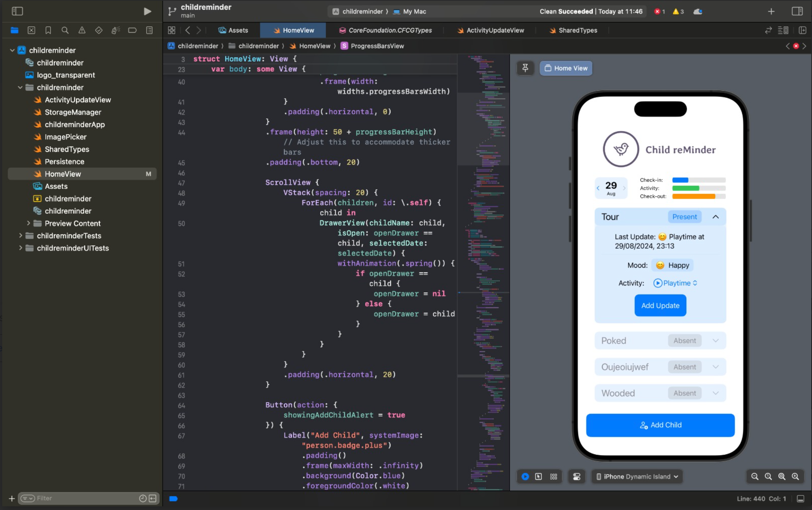This screenshot has height=510, width=812.
Task: Open the Issue navigator warning icon
Action: 82,30
